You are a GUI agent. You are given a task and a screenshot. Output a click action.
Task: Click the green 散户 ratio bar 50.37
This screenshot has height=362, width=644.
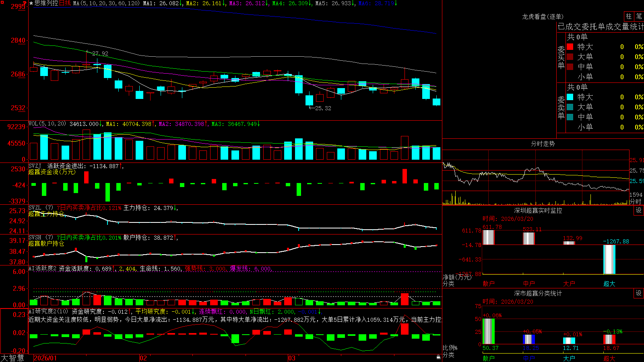pyautogui.click(x=488, y=331)
